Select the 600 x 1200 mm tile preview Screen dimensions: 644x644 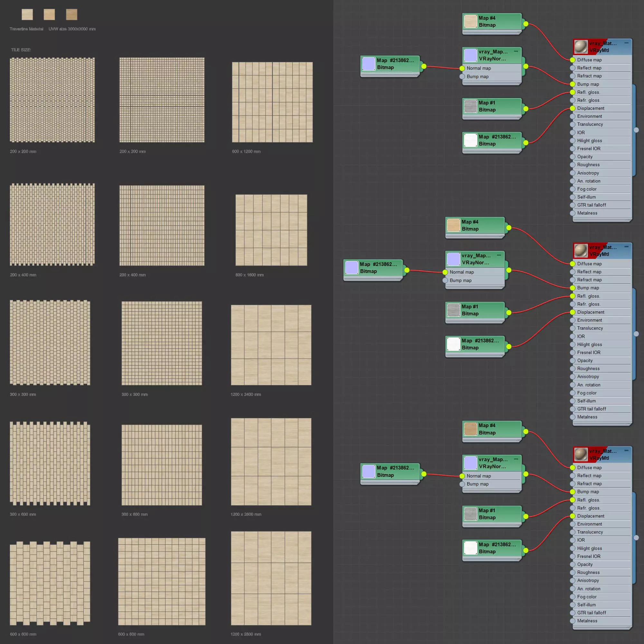(272, 102)
